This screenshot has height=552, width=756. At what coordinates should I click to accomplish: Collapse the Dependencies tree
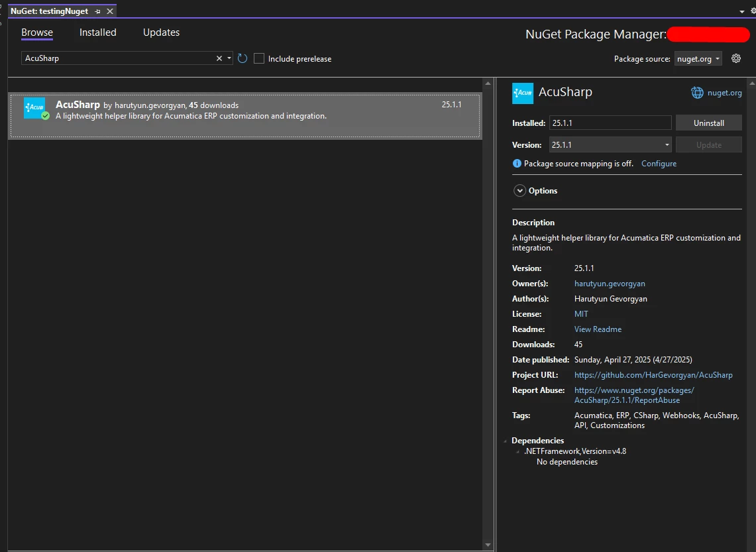pos(506,441)
